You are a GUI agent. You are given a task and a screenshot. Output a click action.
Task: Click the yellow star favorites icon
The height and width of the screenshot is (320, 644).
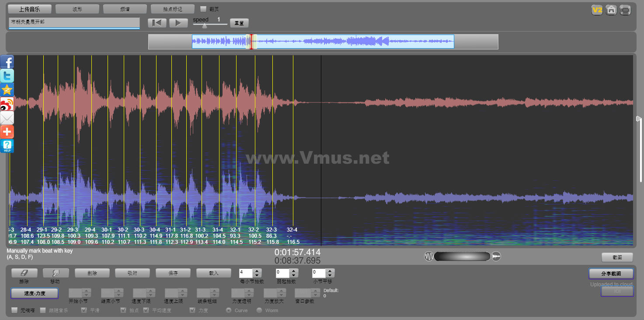(7, 90)
